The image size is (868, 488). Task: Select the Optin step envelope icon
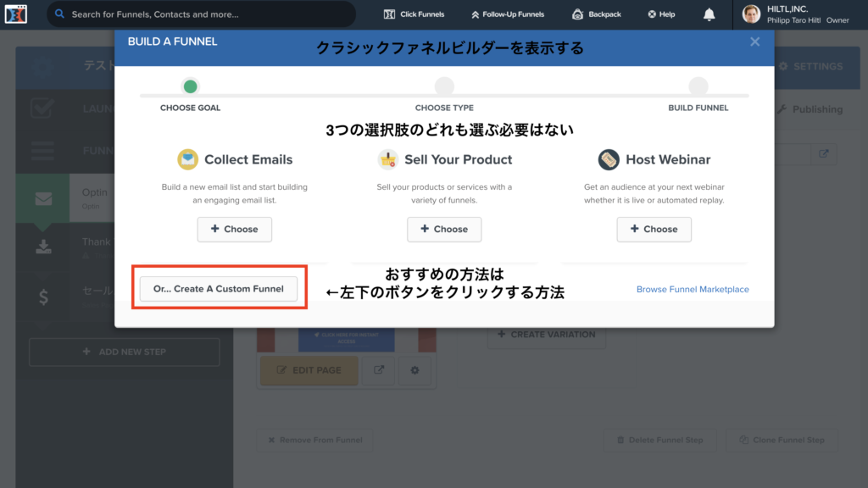click(x=43, y=198)
